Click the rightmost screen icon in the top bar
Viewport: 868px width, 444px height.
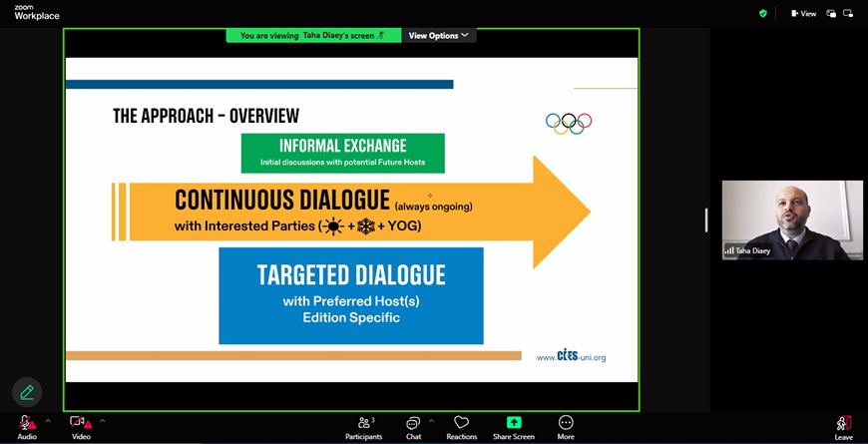(848, 14)
